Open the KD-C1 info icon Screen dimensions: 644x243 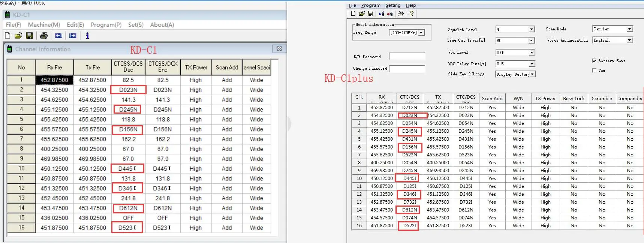pyautogui.click(x=87, y=36)
